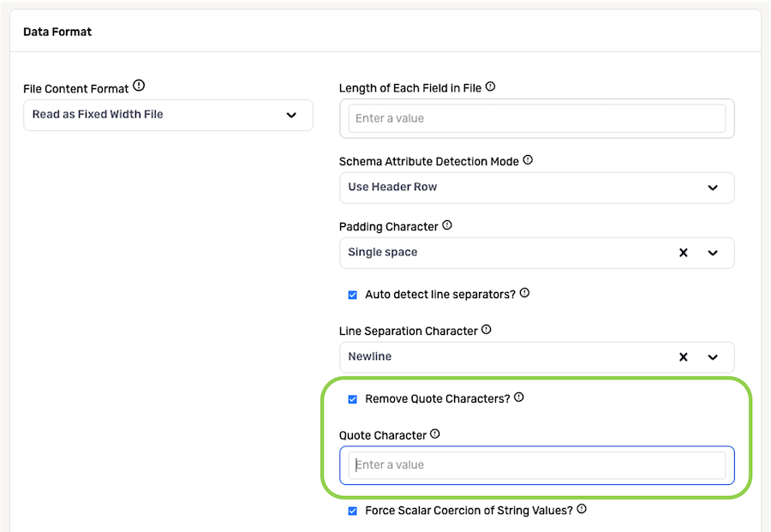Show info for Padding Character
The image size is (771, 532).
click(447, 225)
